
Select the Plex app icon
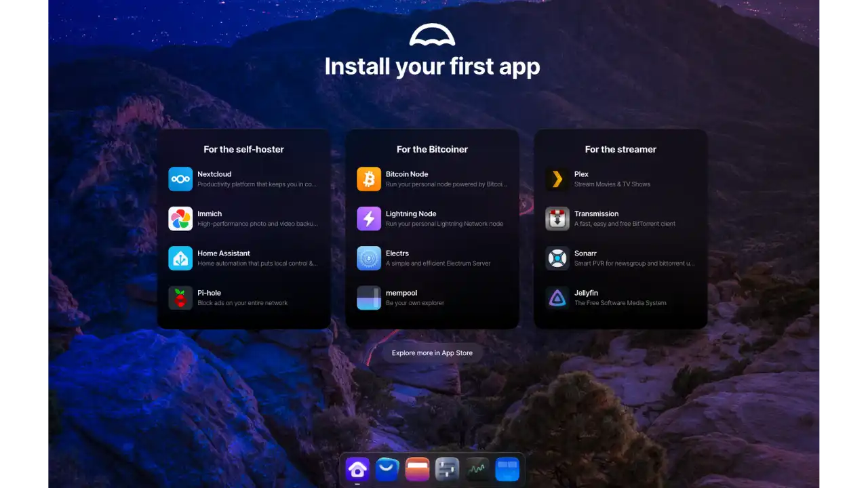[x=557, y=179]
